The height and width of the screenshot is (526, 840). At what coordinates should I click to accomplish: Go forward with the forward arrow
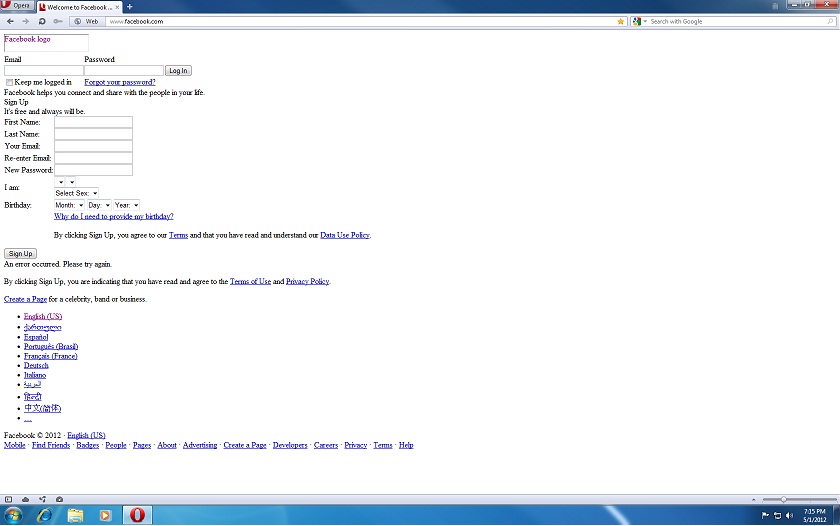point(25,21)
